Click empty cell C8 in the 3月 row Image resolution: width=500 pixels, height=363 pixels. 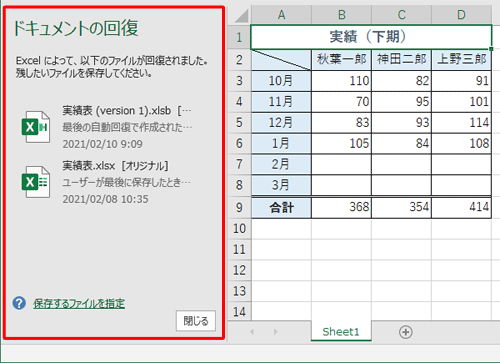[x=401, y=185]
